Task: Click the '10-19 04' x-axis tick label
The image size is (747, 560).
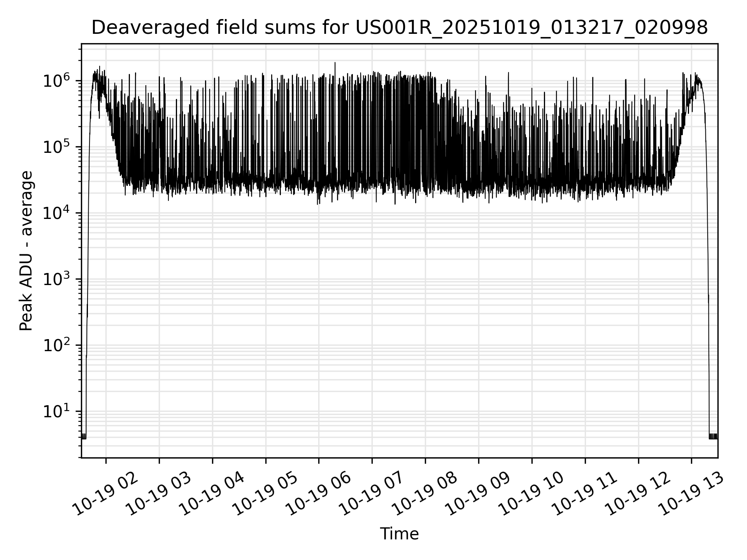Action: [x=212, y=493]
